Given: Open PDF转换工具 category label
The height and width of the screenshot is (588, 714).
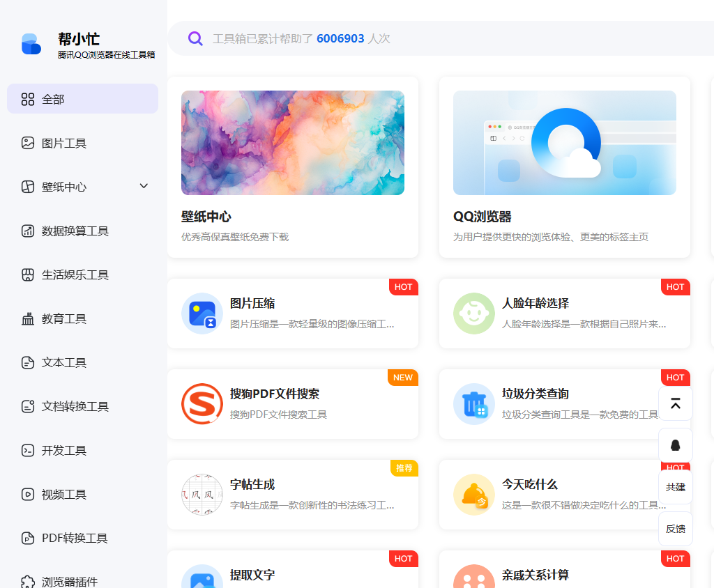Looking at the screenshot, I should point(75,539).
